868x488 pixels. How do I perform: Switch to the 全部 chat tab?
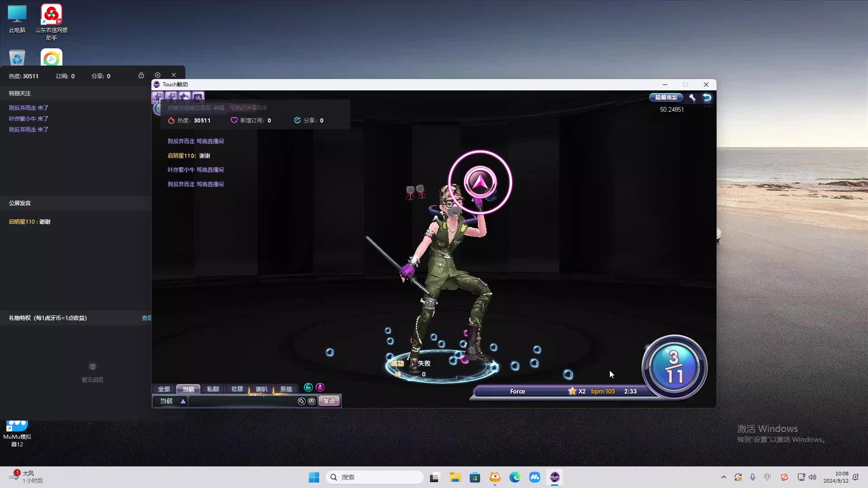tap(164, 389)
